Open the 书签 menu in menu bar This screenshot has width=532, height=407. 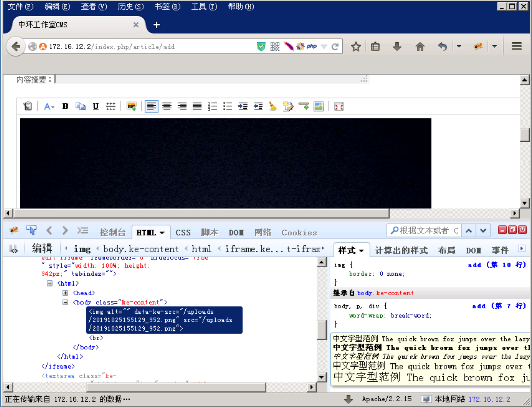pos(167,7)
